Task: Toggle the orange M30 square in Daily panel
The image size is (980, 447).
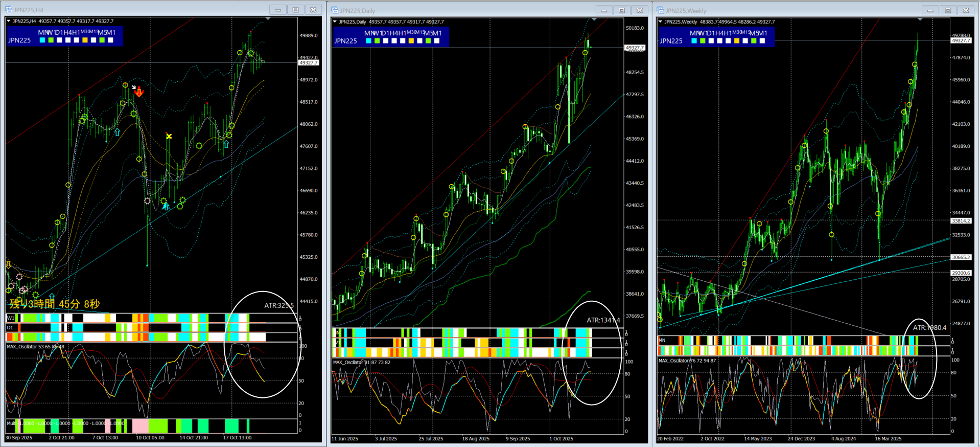Action: (411, 41)
